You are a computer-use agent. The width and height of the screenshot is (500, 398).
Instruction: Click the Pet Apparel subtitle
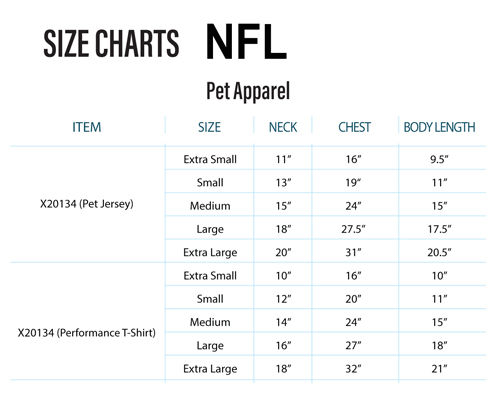[248, 91]
